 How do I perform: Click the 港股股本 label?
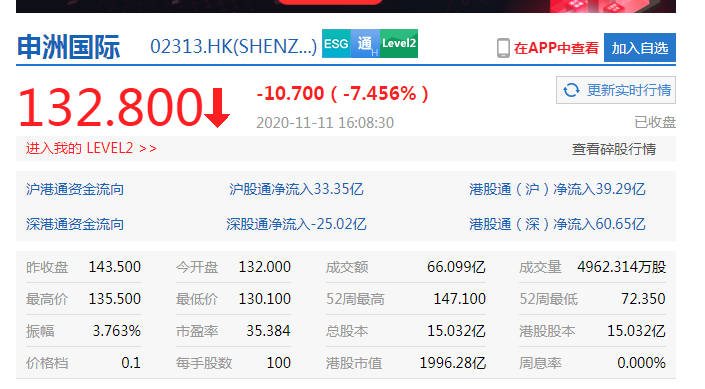[x=547, y=332]
